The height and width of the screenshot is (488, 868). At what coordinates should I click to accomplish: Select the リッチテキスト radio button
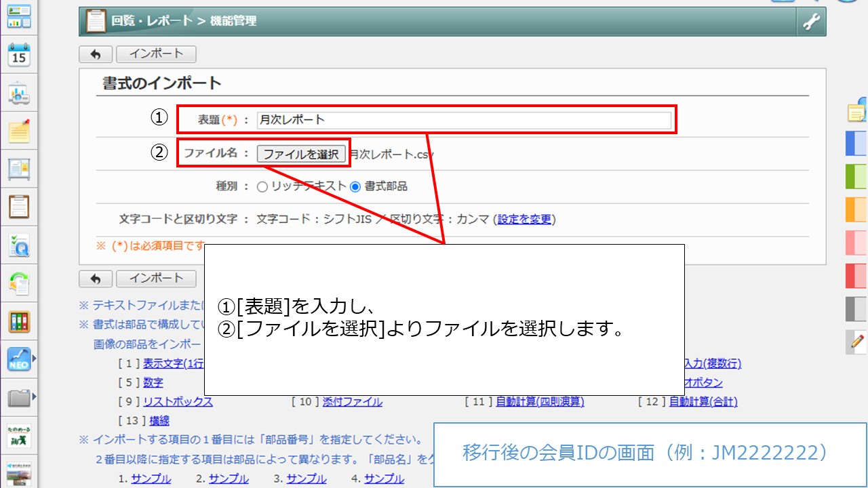pos(262,186)
